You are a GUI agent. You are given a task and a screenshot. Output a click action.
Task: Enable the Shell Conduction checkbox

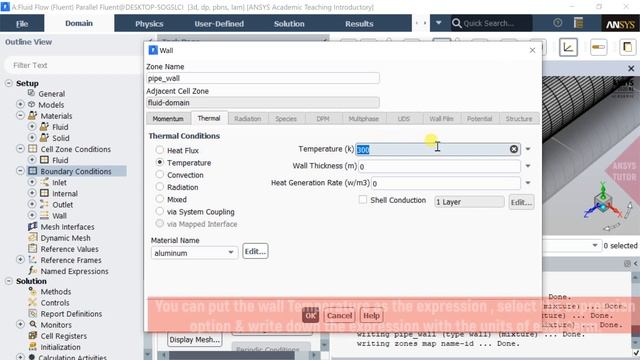click(x=362, y=200)
